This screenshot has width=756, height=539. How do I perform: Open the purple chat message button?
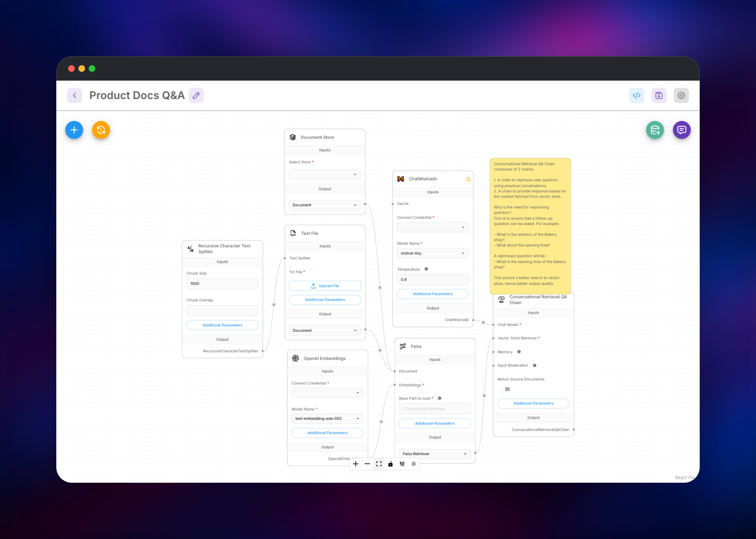tap(682, 130)
